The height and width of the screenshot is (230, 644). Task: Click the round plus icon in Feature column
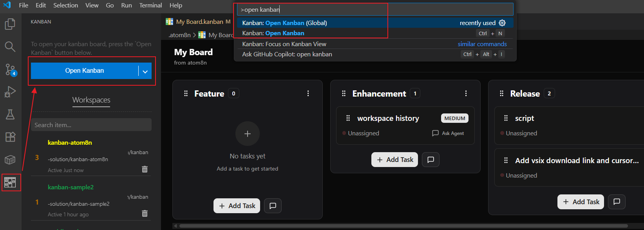click(248, 134)
